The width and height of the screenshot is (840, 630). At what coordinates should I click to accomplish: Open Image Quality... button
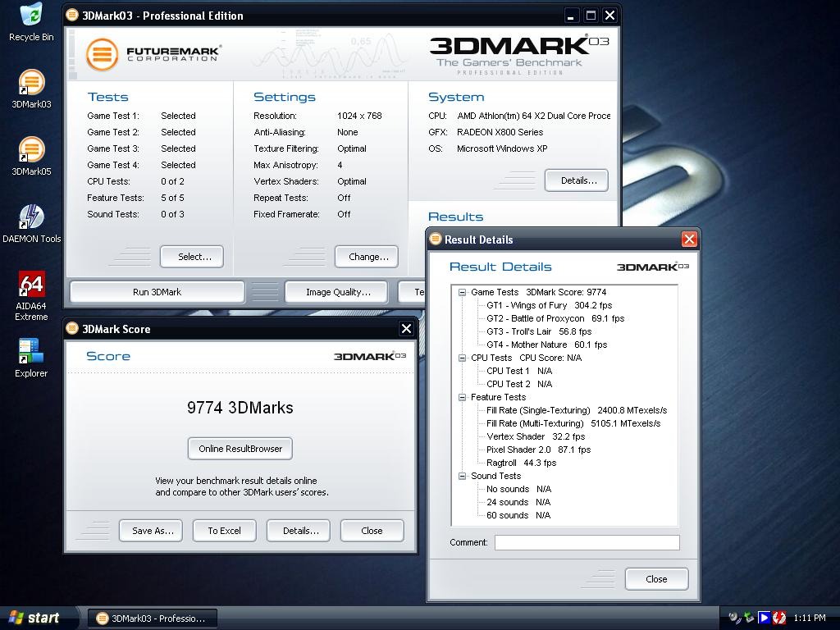point(336,292)
